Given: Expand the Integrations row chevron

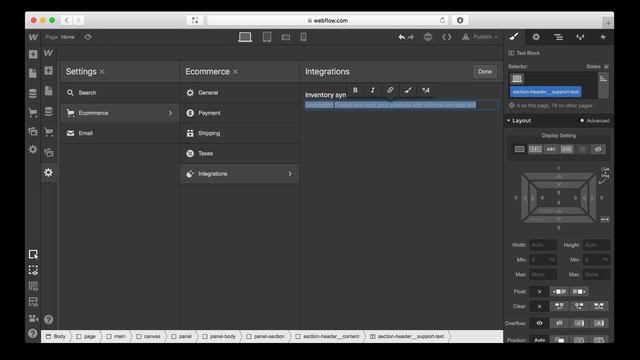Looking at the screenshot, I should 290,174.
